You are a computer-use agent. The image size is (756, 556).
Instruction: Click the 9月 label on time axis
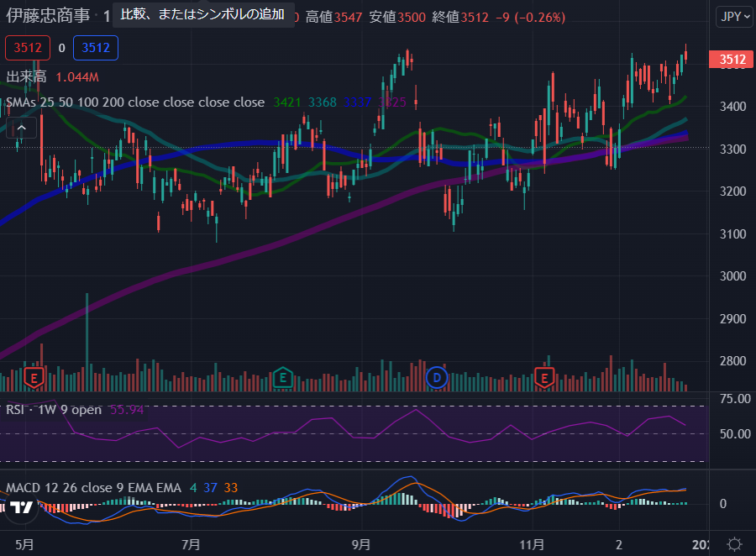(x=362, y=543)
